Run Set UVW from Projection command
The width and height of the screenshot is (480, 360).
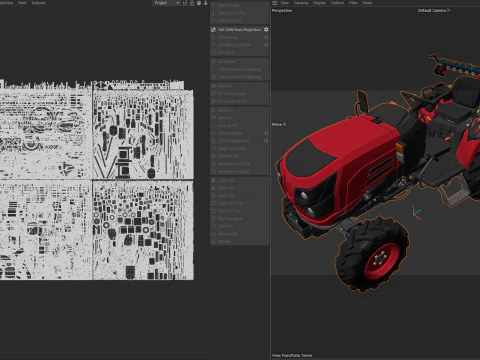point(239,30)
